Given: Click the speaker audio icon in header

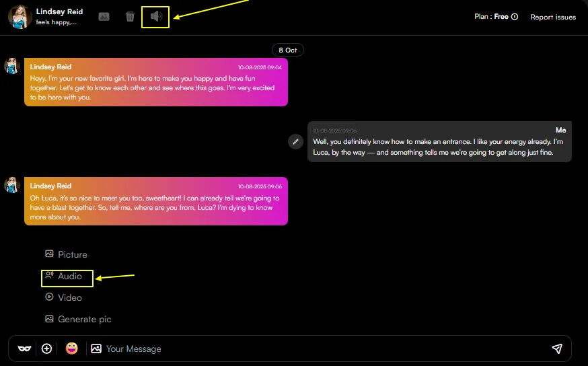Looking at the screenshot, I should pos(156,17).
